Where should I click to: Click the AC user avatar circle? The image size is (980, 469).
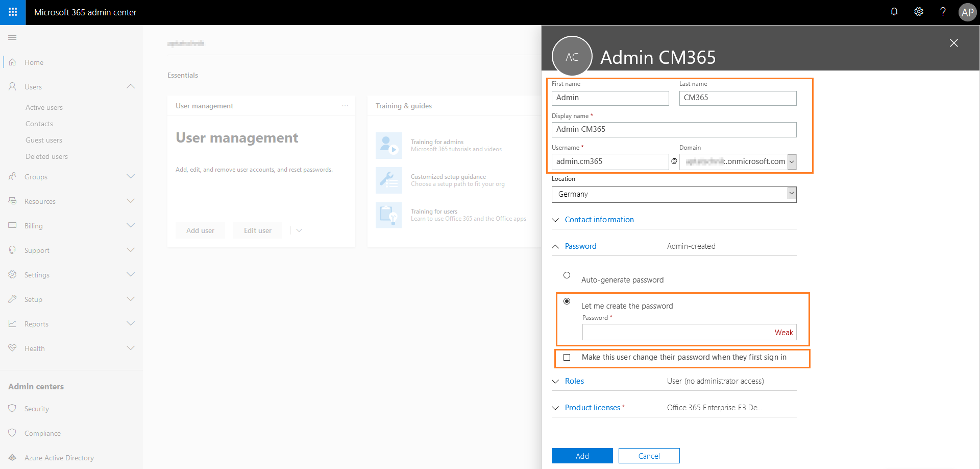point(572,56)
